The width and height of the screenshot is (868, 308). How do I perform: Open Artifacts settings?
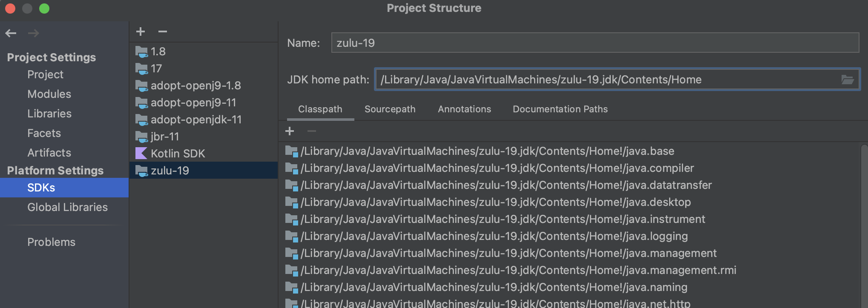coord(49,153)
